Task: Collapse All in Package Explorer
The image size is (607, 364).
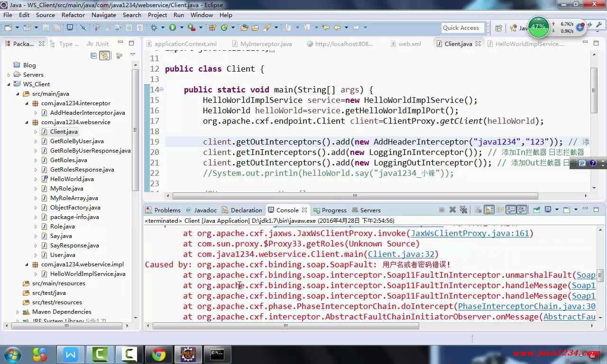Action: pos(94,55)
